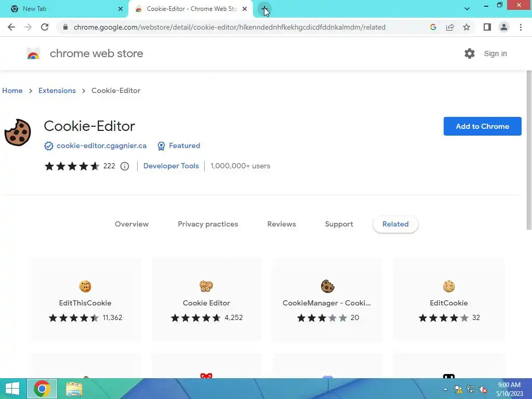Click the Action Center flag tray icon

click(458, 389)
